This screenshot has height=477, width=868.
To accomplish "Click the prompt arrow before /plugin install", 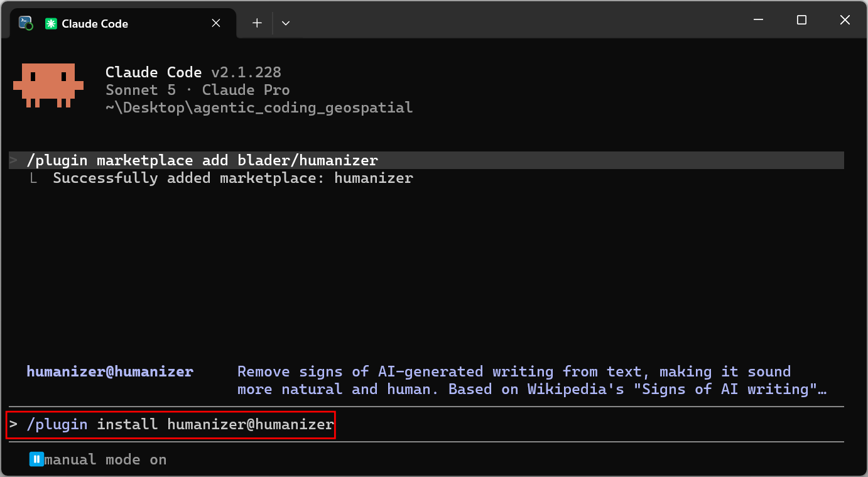I will coord(14,425).
